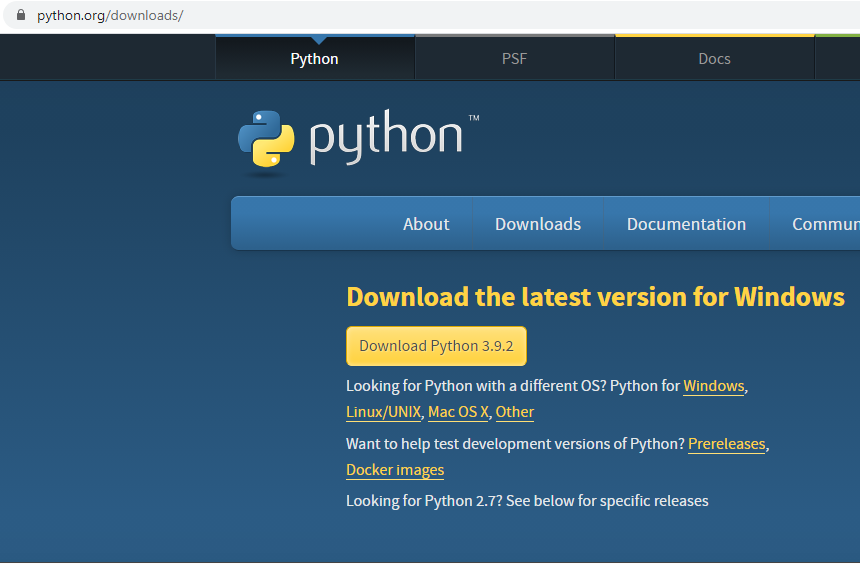Click the python wordmark text in header

(x=386, y=138)
